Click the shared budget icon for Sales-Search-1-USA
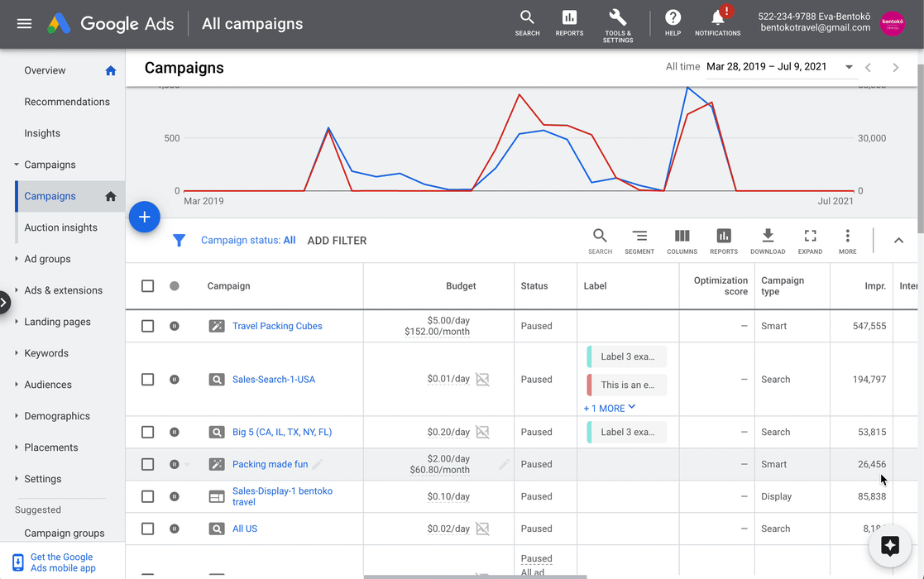This screenshot has height=579, width=924. click(x=482, y=380)
